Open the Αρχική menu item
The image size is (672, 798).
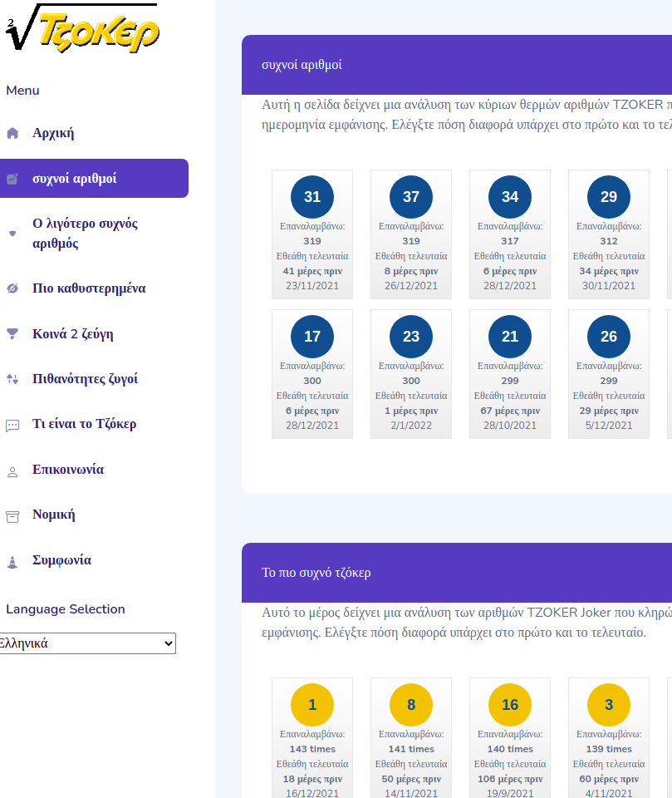53,133
